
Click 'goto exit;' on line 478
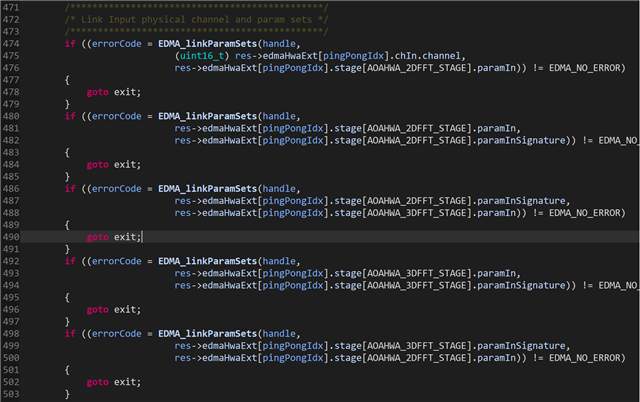tap(113, 92)
